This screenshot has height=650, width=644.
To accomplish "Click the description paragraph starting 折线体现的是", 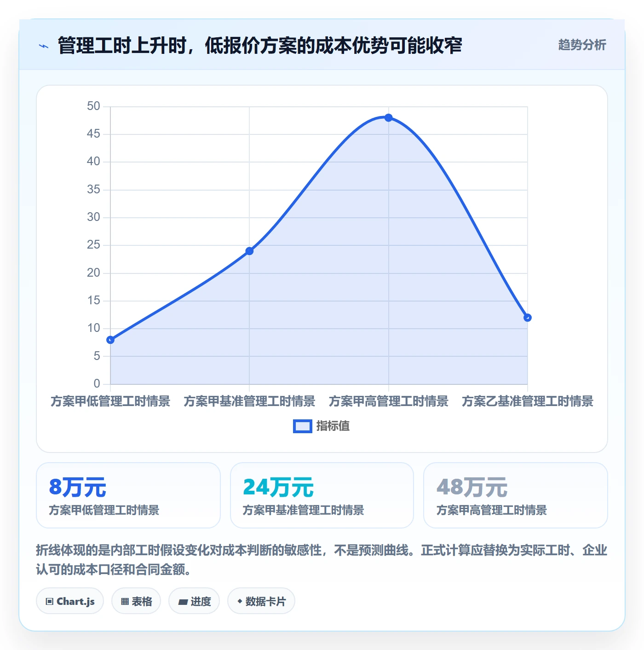I will (x=322, y=560).
